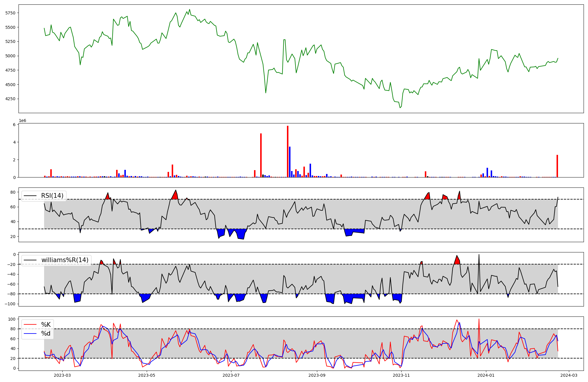Click the %d legend label
Screen dimensions: 588x382
[46, 334]
